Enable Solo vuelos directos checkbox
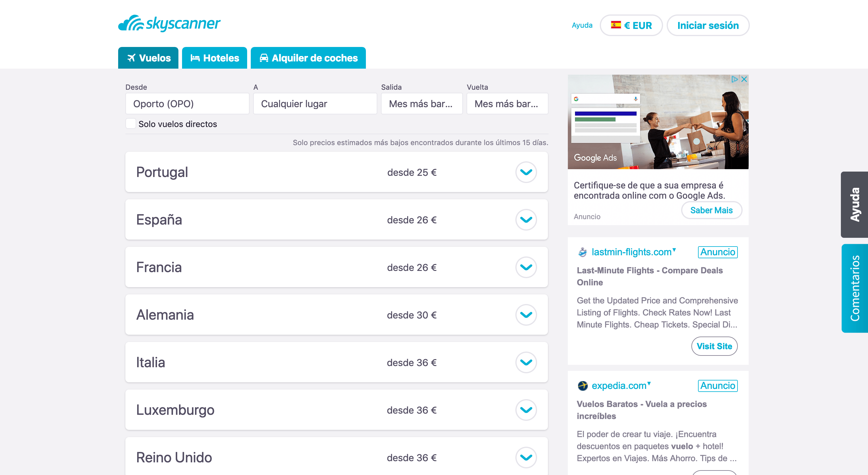The width and height of the screenshot is (868, 475). 131,123
